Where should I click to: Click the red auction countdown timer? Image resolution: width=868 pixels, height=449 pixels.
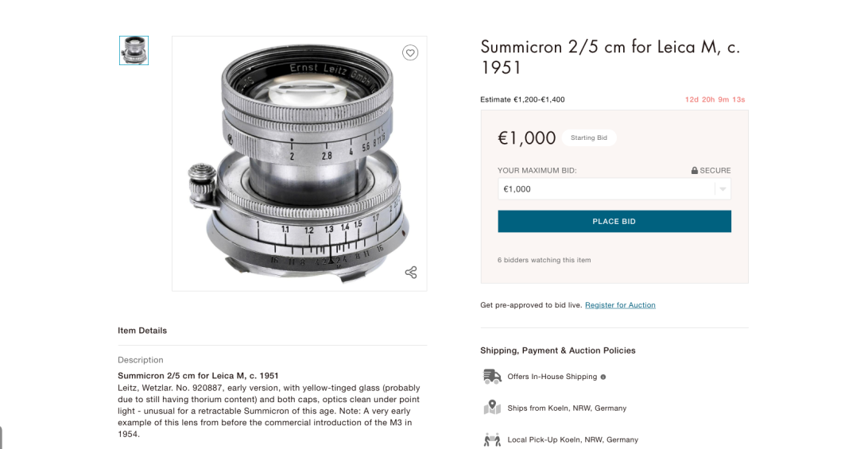click(x=715, y=99)
